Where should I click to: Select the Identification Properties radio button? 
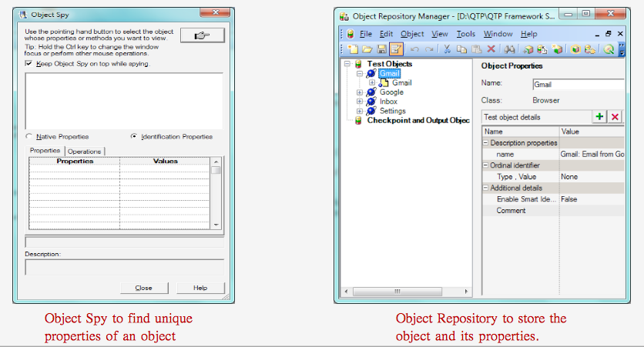(x=134, y=136)
